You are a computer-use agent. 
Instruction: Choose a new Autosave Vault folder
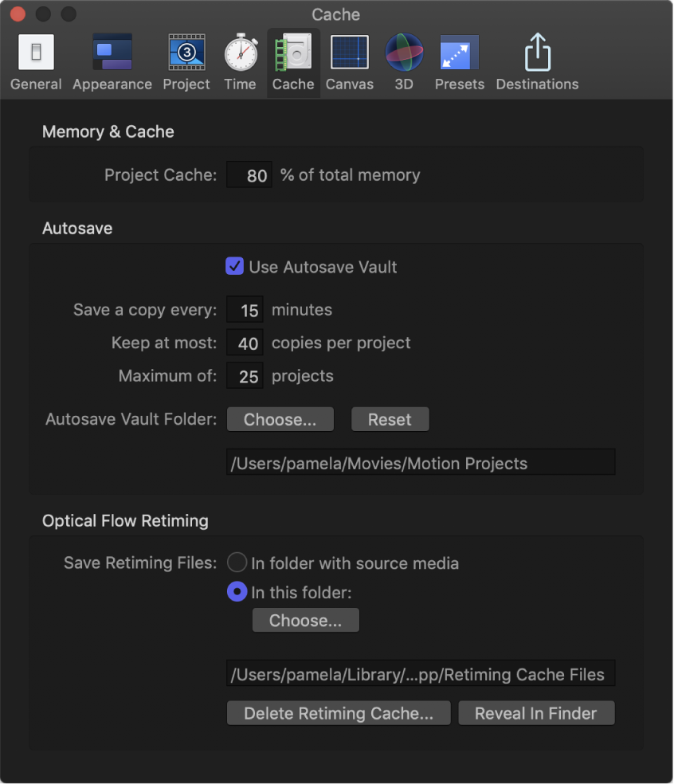point(280,419)
